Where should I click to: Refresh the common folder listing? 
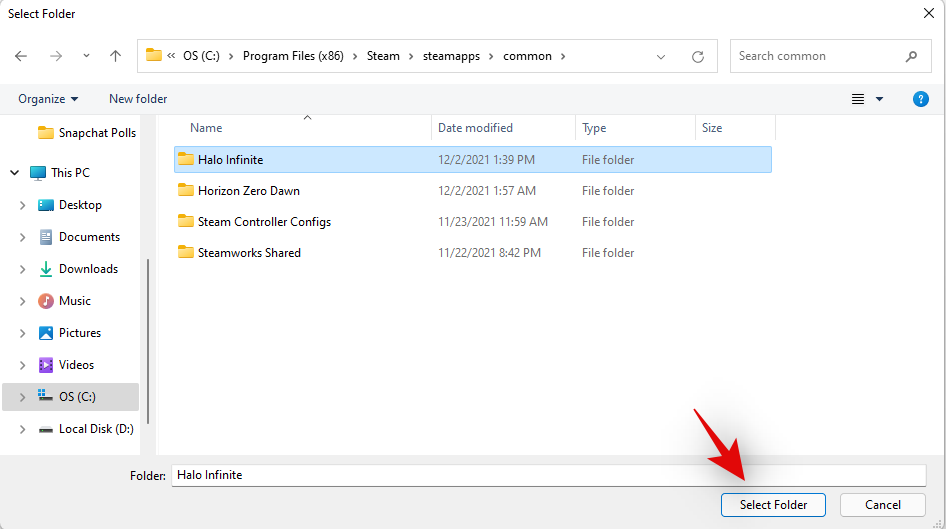pos(698,57)
